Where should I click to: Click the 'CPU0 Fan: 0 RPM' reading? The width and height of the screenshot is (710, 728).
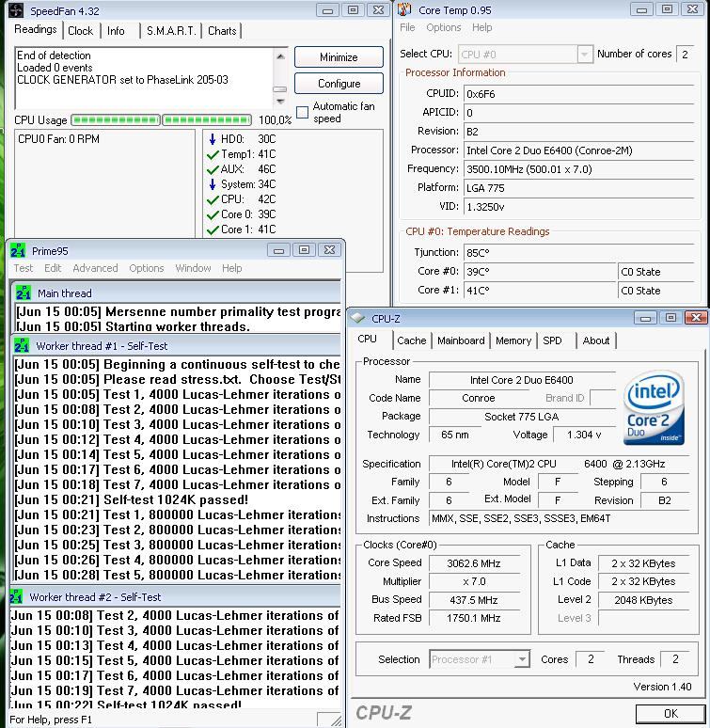pyautogui.click(x=58, y=139)
